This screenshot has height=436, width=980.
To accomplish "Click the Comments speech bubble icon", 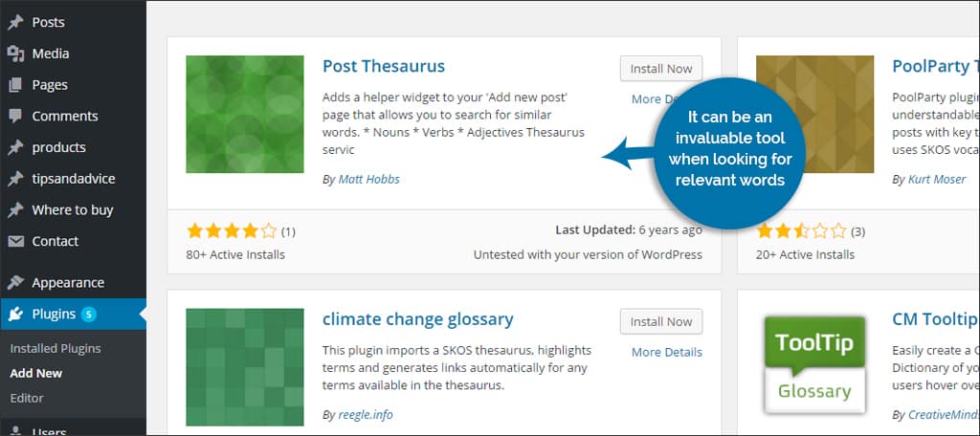I will 15,117.
